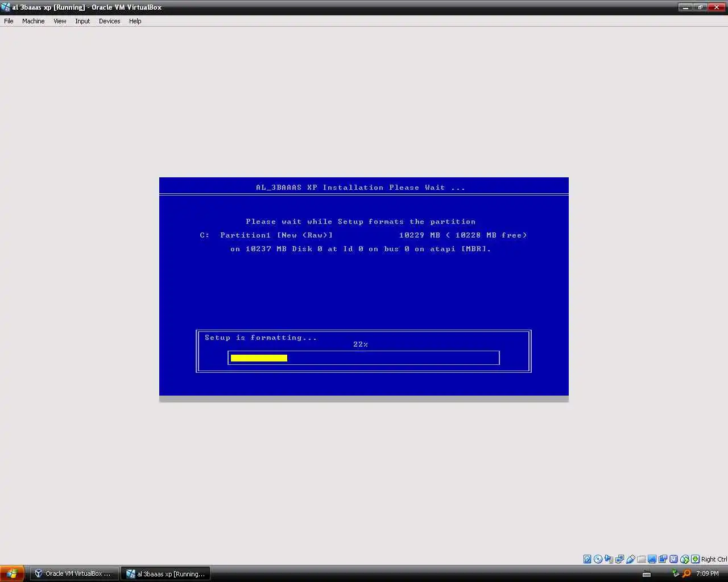Click the network adapters status icon

(x=620, y=559)
